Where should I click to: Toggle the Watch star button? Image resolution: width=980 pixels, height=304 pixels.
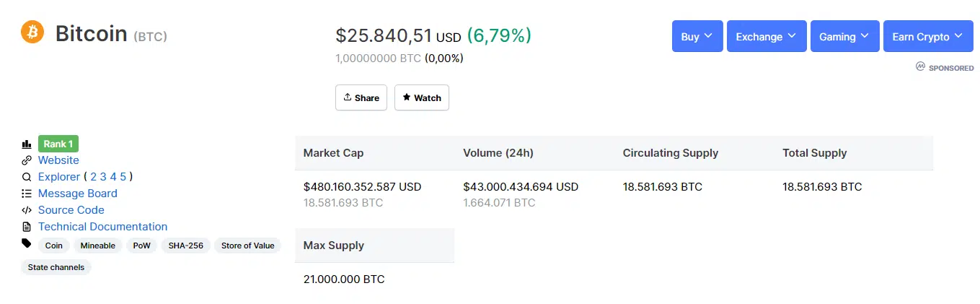pyautogui.click(x=421, y=97)
